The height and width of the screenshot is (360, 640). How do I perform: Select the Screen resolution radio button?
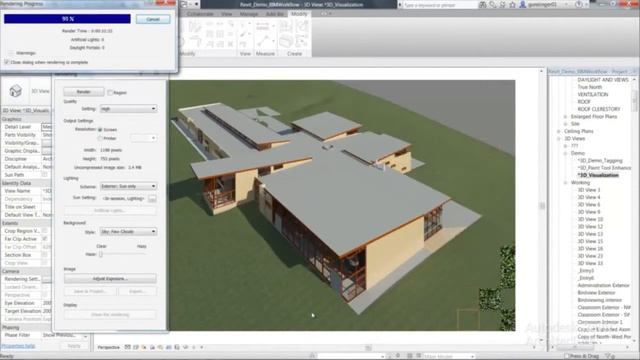pos(100,129)
